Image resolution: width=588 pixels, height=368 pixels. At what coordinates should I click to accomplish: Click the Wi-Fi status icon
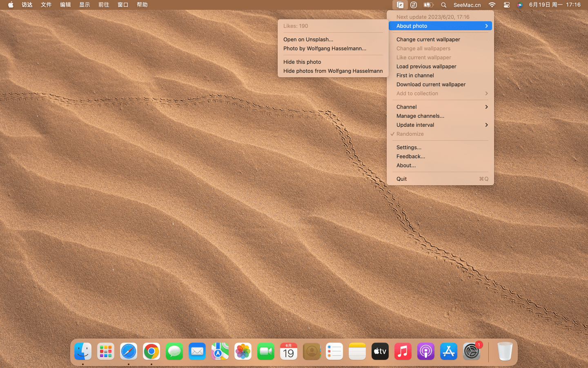[x=492, y=5]
